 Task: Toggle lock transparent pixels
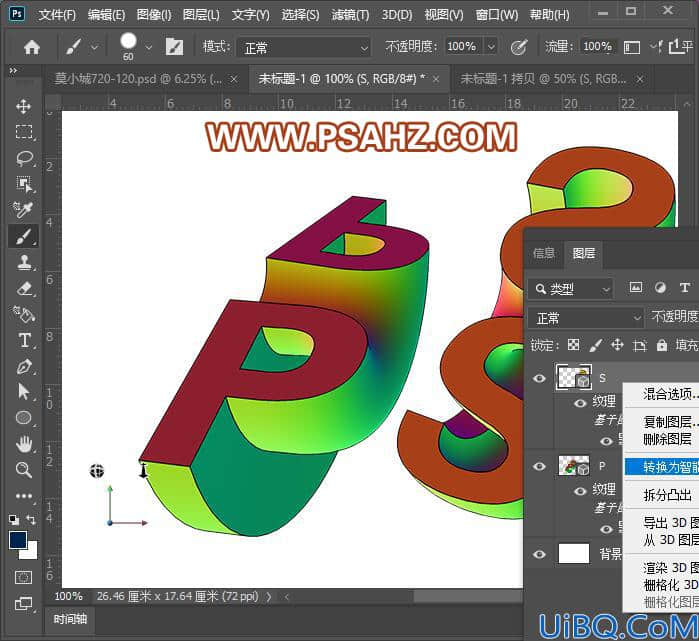573,345
